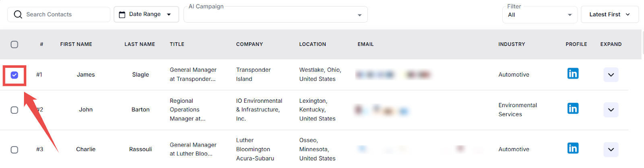Click the INDUSTRY column header
This screenshot has height=168, width=644.
(x=512, y=44)
